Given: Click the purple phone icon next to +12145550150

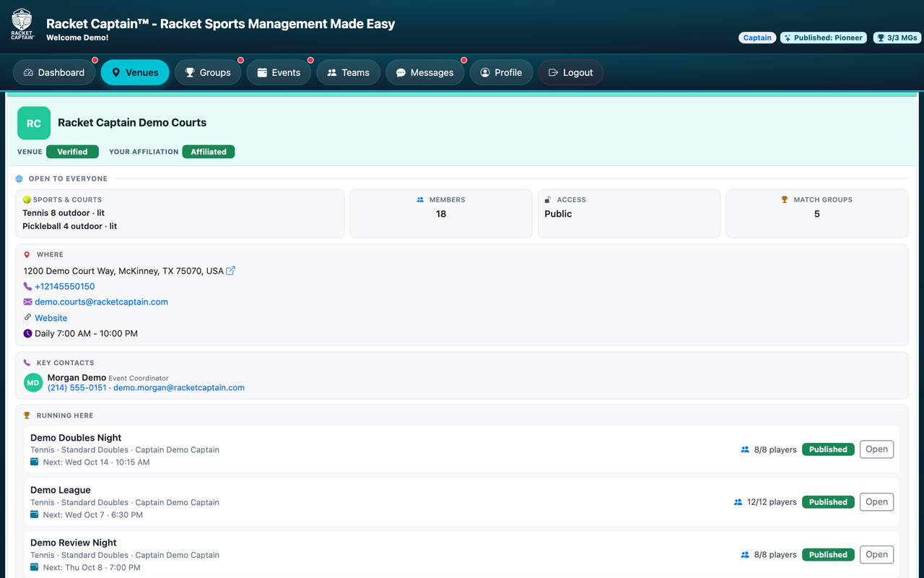Looking at the screenshot, I should [x=28, y=287].
